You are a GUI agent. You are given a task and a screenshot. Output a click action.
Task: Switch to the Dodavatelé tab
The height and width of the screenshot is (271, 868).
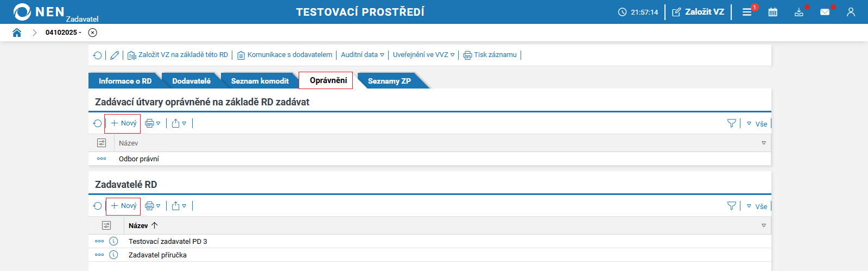(x=191, y=81)
